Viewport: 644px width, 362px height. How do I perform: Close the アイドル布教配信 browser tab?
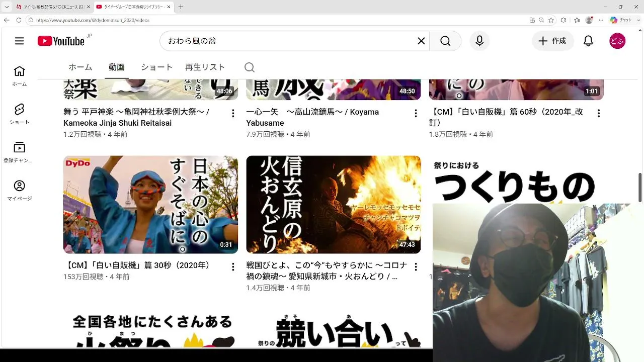point(88,7)
